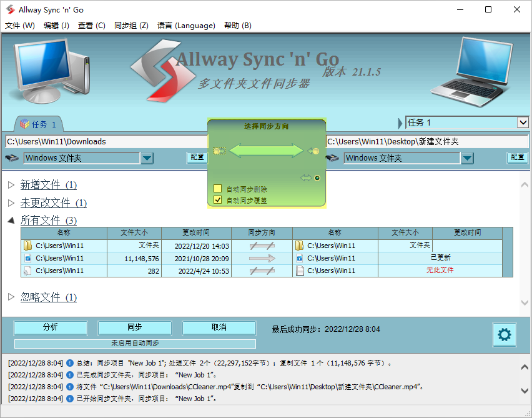532x418 pixels.
Task: Click info icon on the 将文件 log line
Action: [x=70, y=387]
